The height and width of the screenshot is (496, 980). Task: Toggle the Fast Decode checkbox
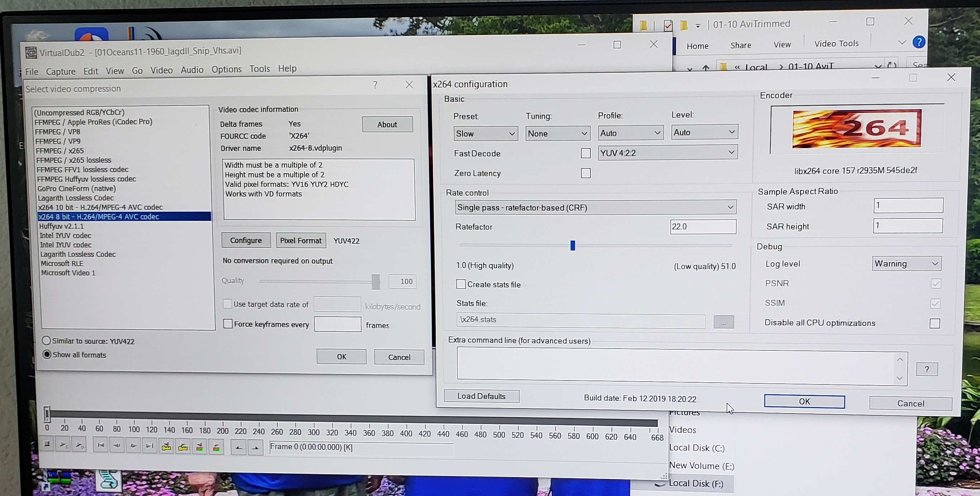click(585, 153)
